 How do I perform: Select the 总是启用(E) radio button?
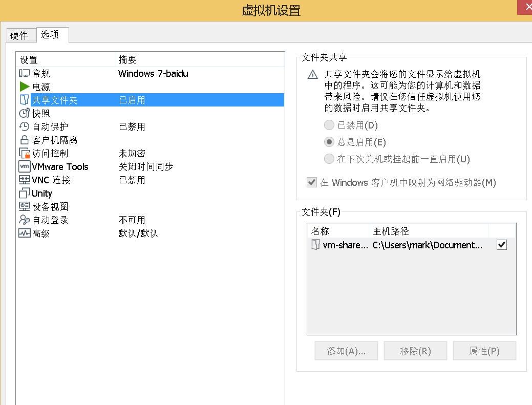click(329, 142)
